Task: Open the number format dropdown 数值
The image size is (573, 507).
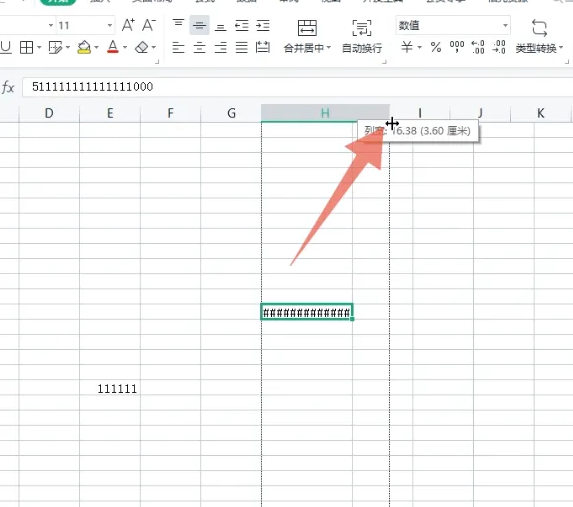Action: [453, 26]
